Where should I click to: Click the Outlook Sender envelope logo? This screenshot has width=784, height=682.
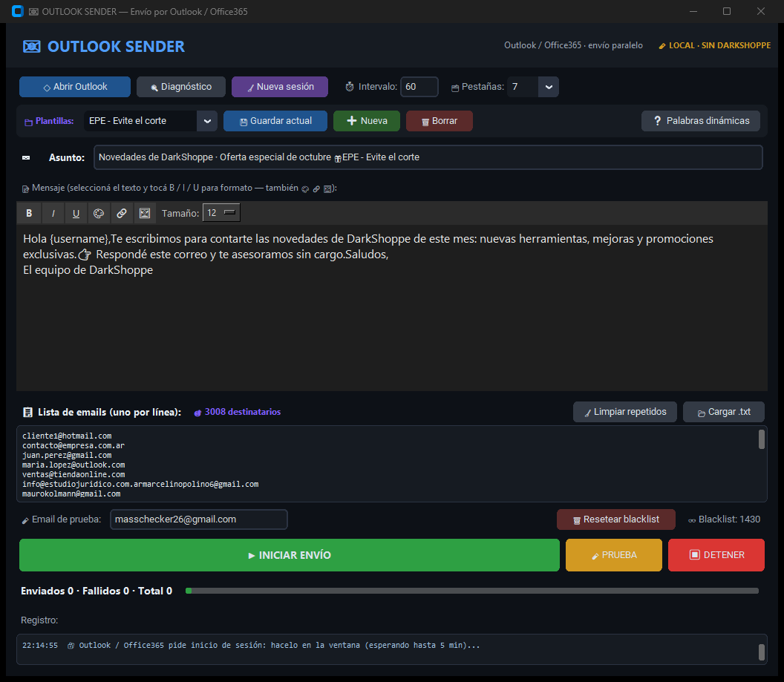pyautogui.click(x=31, y=47)
